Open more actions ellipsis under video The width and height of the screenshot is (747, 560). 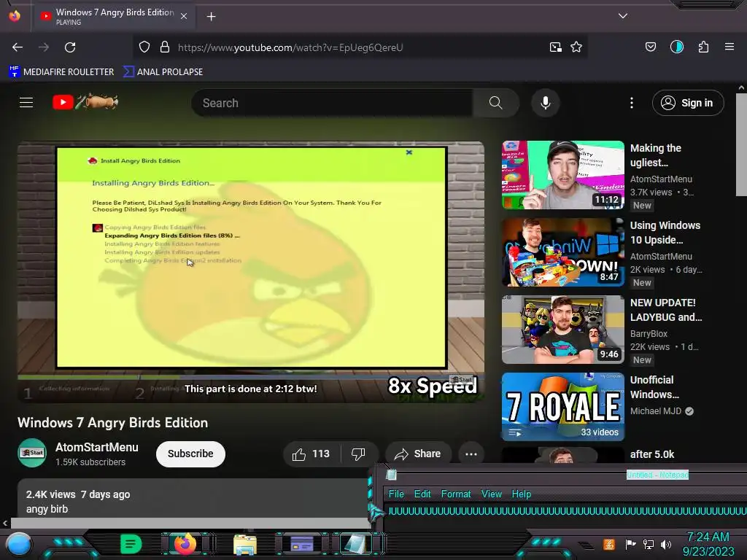[x=471, y=454]
